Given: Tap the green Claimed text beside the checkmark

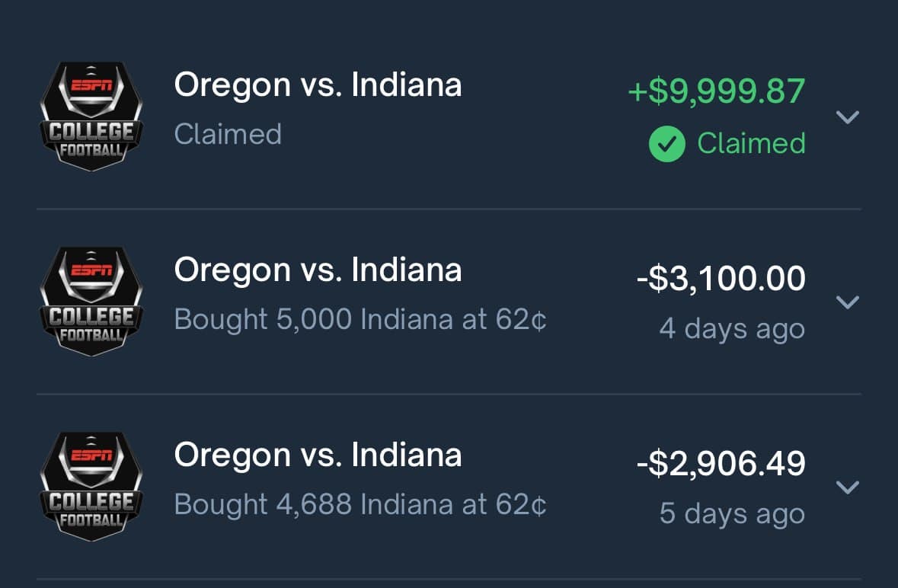Looking at the screenshot, I should click(752, 143).
